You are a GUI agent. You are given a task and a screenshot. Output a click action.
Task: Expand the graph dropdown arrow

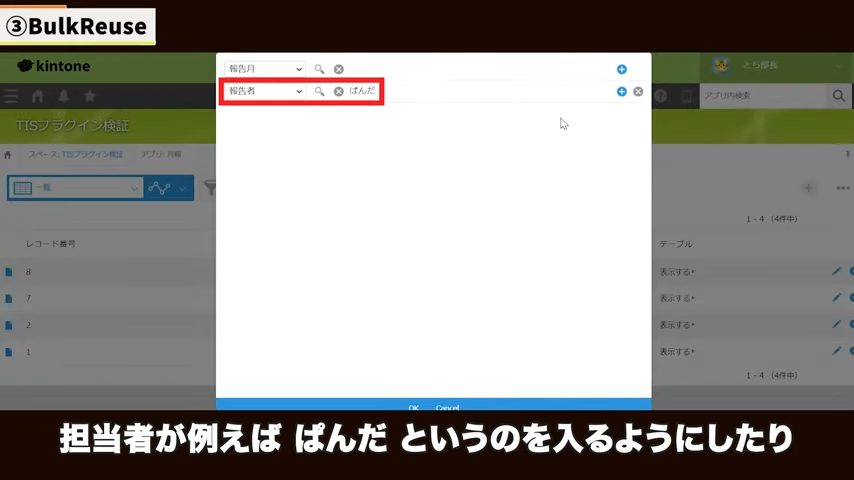(x=183, y=189)
